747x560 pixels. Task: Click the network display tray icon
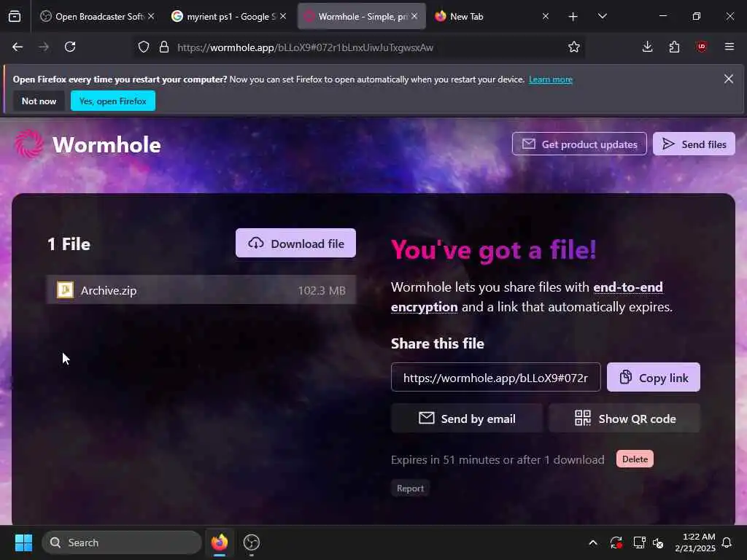tap(638, 542)
